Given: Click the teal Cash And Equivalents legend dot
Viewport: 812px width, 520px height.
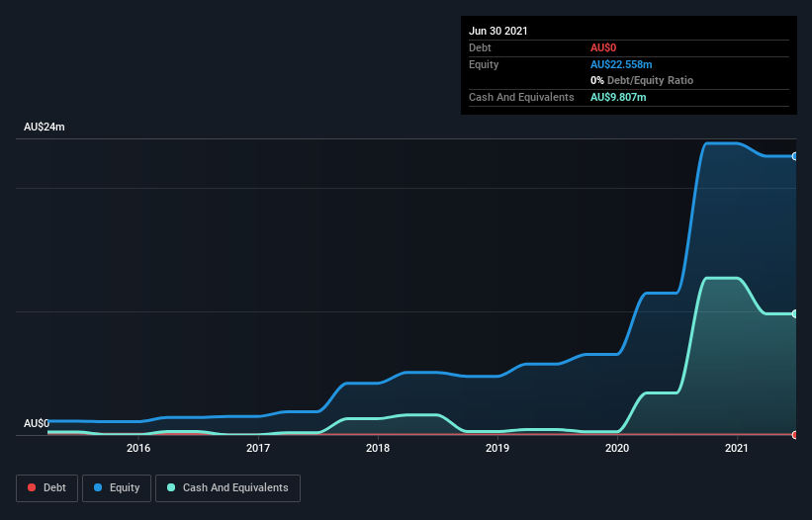Looking at the screenshot, I should pyautogui.click(x=171, y=487).
